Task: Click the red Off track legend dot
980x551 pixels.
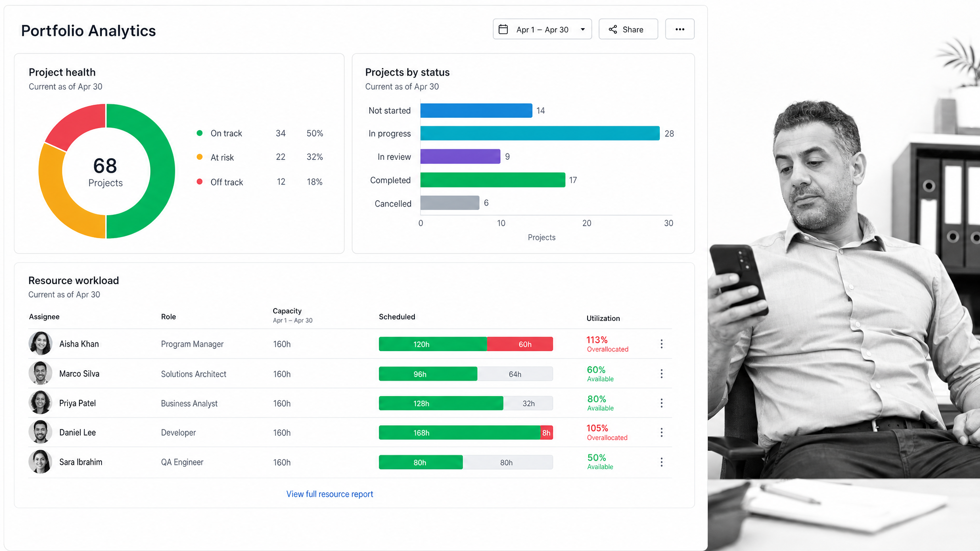Action: tap(200, 182)
